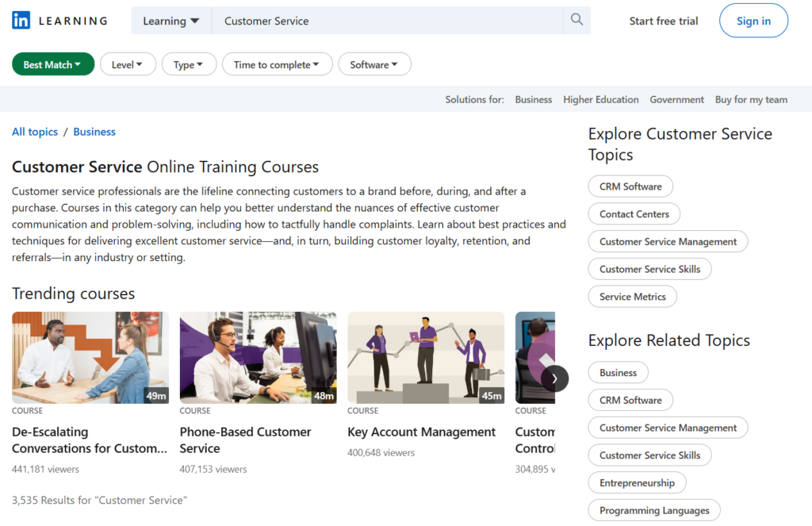Screen dimensions: 812x526
Task: Click the De-Escalating Conversations course title
Action: tap(90, 440)
